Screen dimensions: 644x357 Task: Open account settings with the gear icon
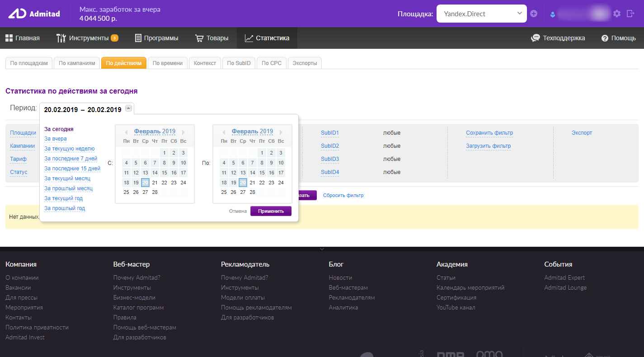click(x=617, y=14)
